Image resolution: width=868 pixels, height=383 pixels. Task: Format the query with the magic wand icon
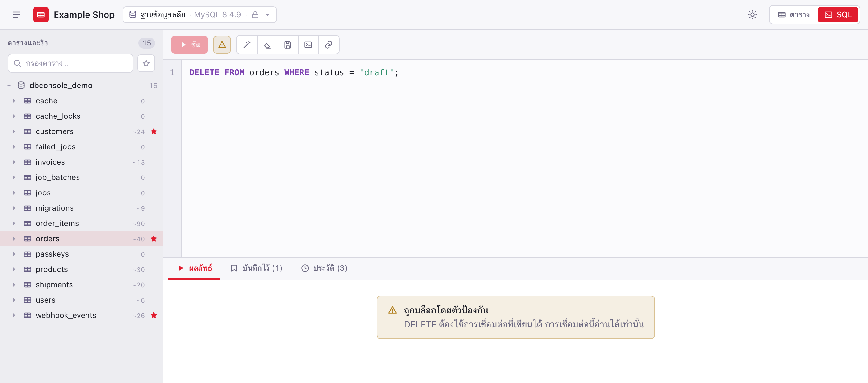247,44
